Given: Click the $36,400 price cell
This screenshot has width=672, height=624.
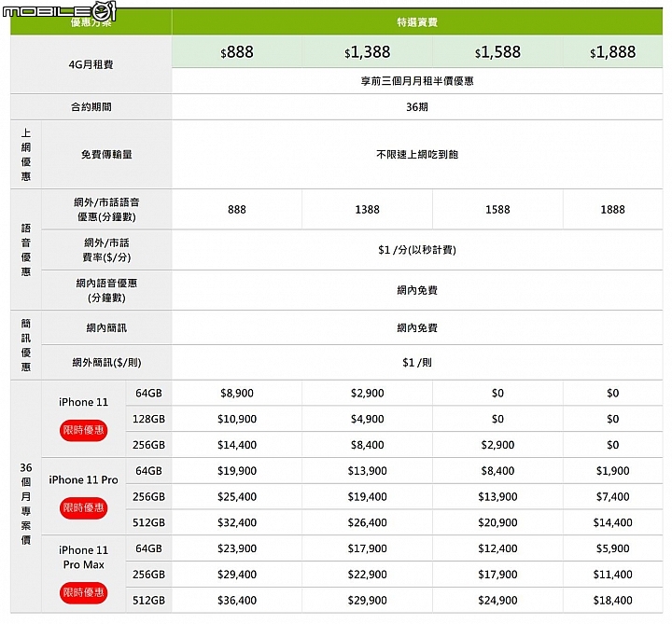Looking at the screenshot, I should (x=236, y=601).
